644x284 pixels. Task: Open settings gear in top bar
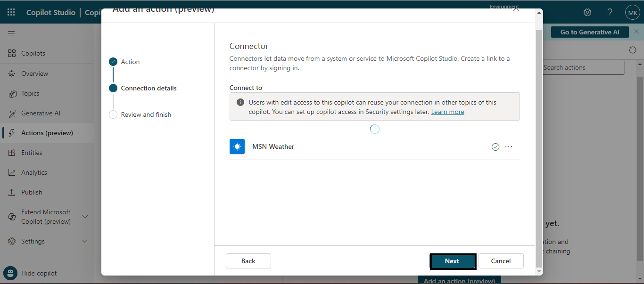click(587, 12)
